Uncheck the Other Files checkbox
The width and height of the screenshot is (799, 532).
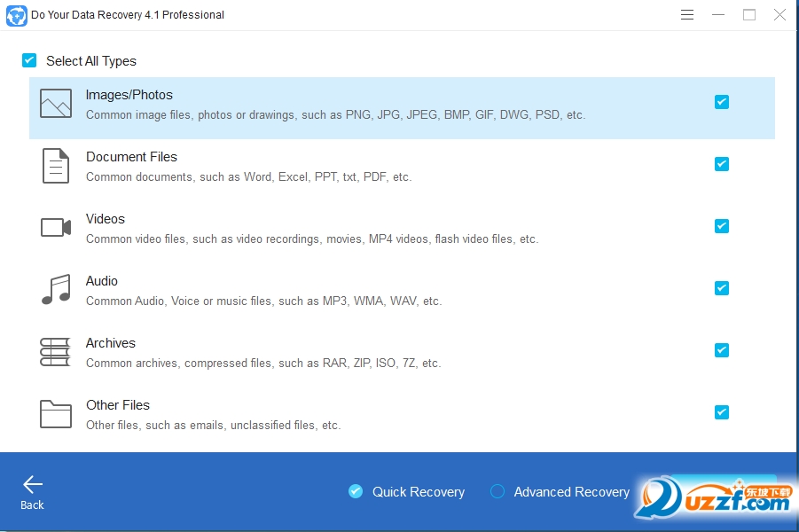(721, 412)
